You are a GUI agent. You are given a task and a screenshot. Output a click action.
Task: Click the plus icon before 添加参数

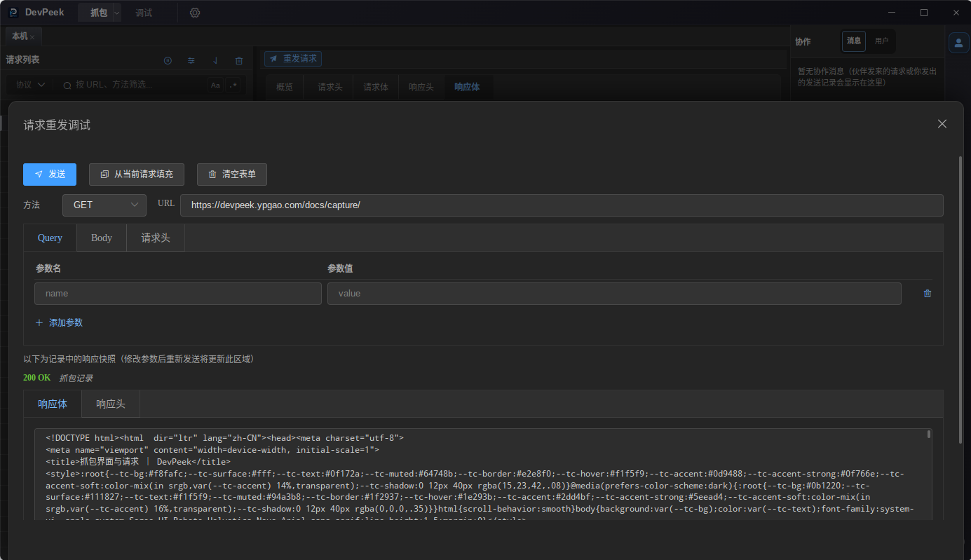(39, 323)
